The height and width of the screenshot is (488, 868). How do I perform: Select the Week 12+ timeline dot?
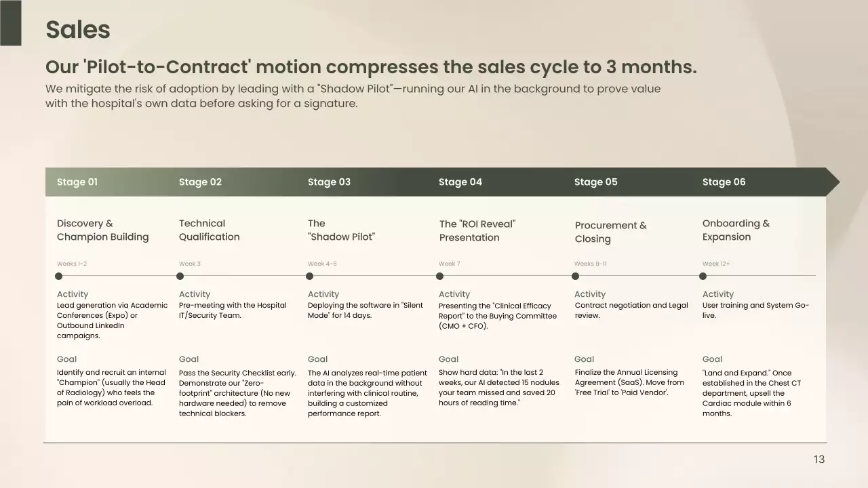coord(703,276)
